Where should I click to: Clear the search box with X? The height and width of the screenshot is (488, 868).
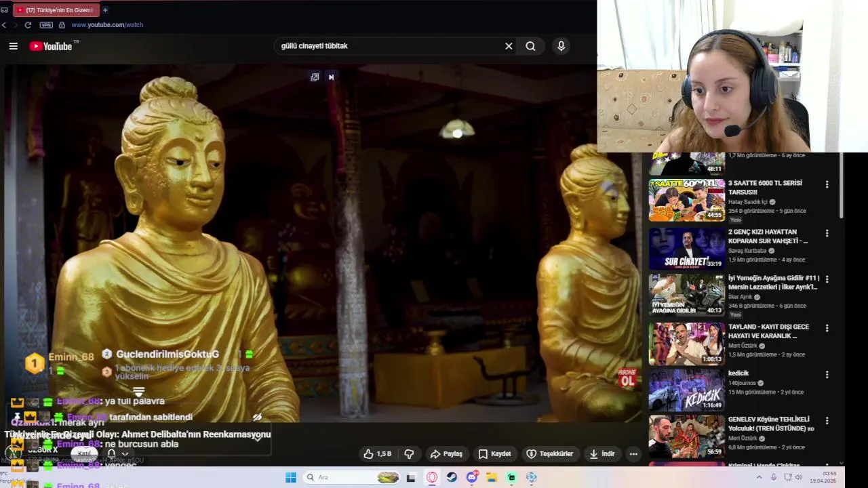tap(509, 46)
